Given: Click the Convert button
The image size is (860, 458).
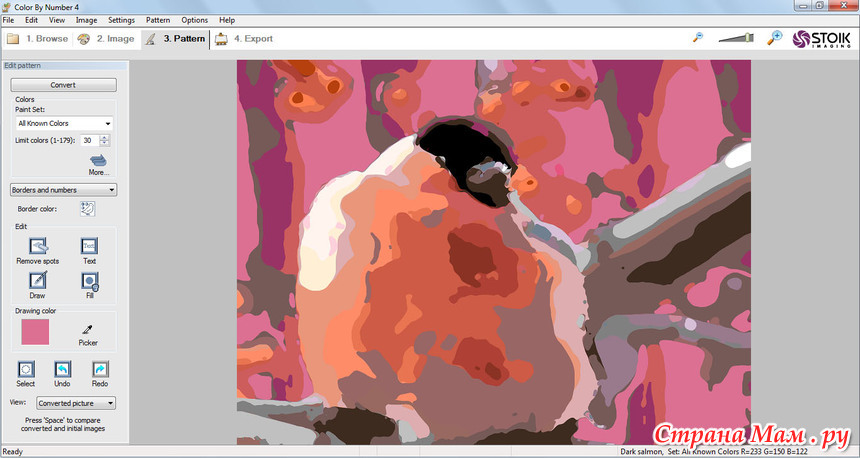Looking at the screenshot, I should [64, 85].
